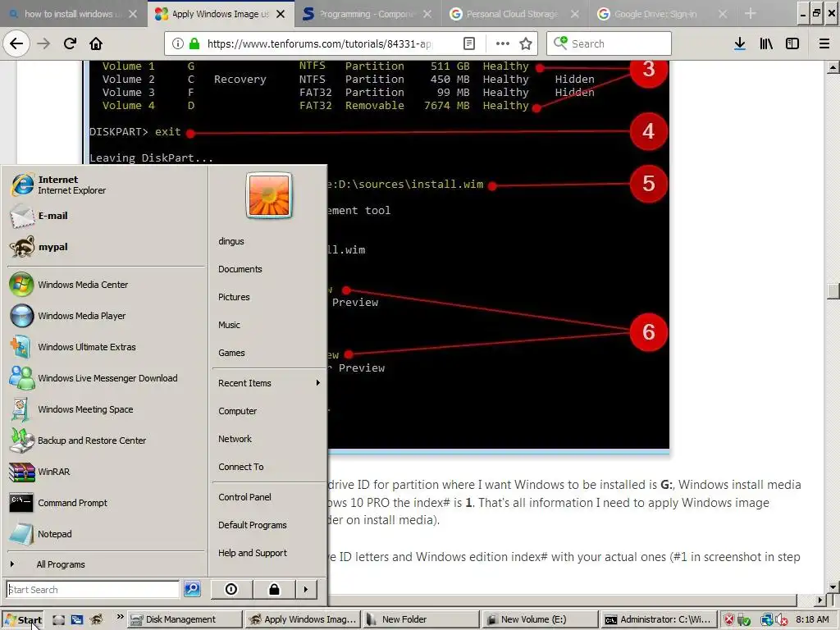Screen dimensions: 840x630
Task: Open E-mail from Start menu
Action: 106,216
